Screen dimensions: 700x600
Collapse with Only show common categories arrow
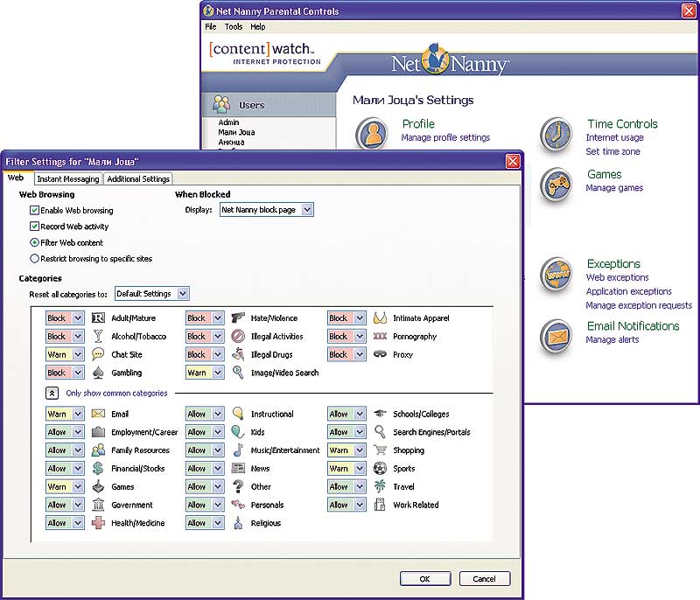52,393
